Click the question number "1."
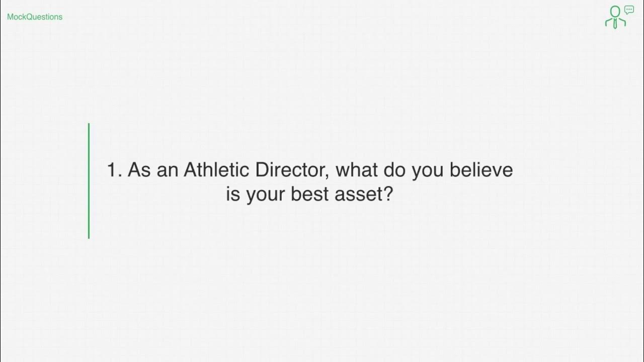Screen dimensions: 644x362 click(115, 170)
